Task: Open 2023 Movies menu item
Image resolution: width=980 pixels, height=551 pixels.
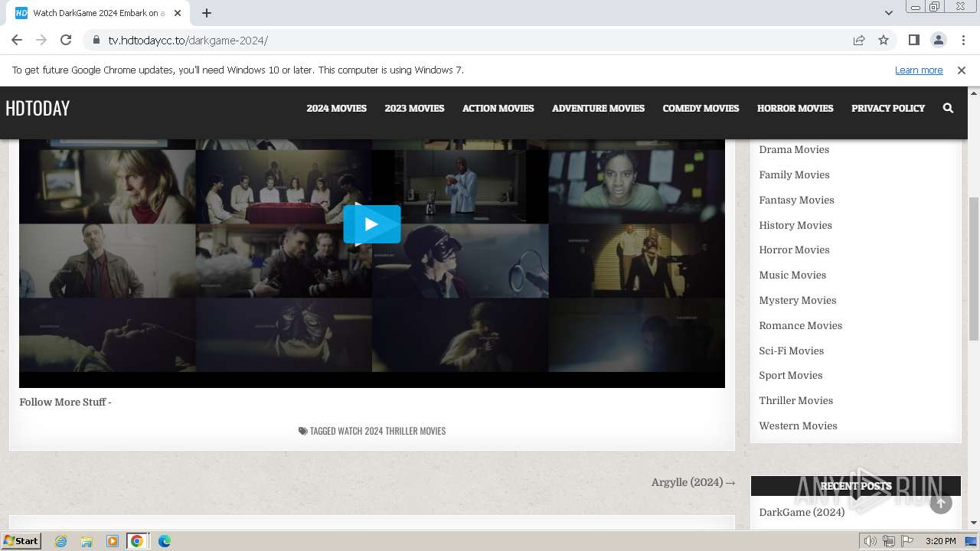Action: 414,108
